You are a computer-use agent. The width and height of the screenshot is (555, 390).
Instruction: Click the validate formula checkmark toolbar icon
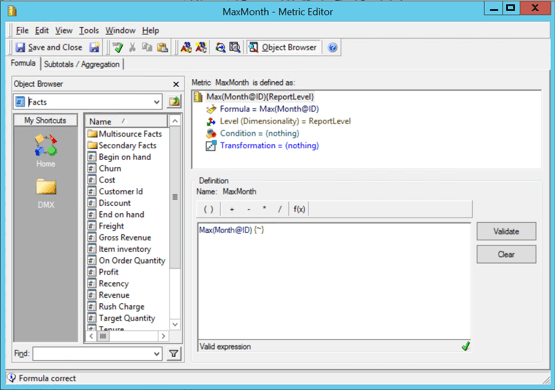118,47
